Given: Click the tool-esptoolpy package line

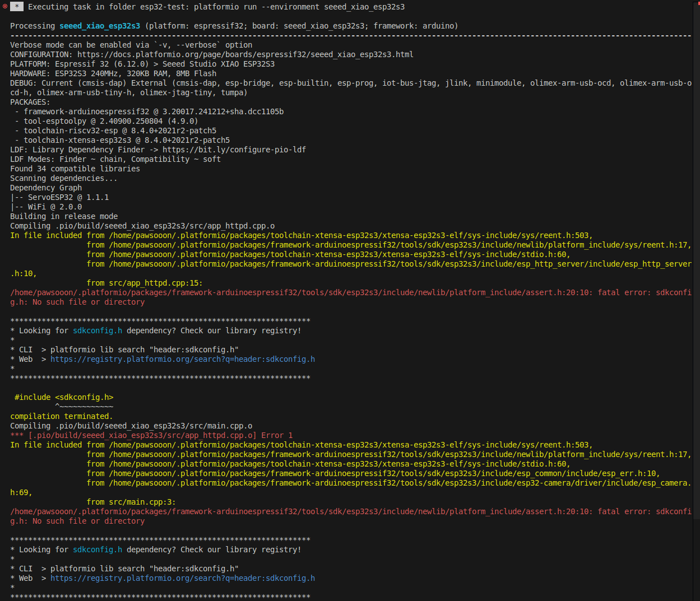Looking at the screenshot, I should (110, 121).
